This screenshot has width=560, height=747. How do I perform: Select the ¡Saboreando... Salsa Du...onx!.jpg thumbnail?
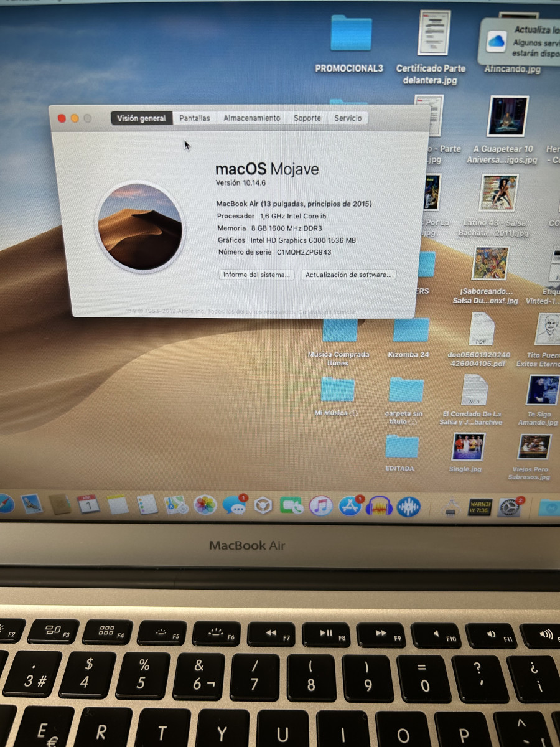pos(490,263)
